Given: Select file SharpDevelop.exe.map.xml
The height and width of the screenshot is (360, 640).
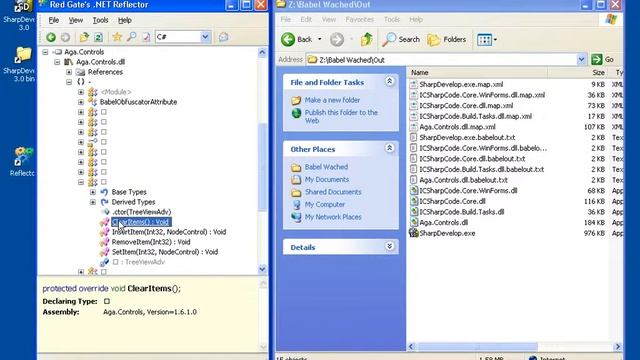Looking at the screenshot, I should (461, 84).
